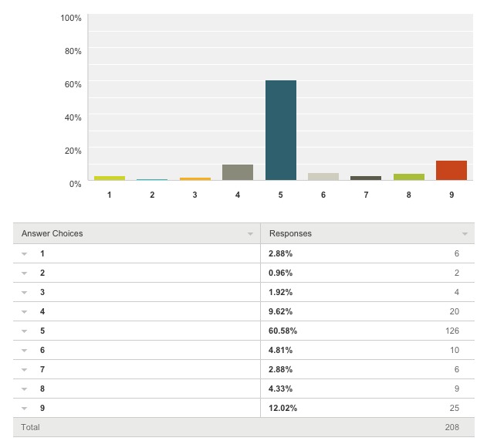Expand the dropdown arrow beside answer choice 5
The height and width of the screenshot is (448, 487).
pyautogui.click(x=24, y=331)
